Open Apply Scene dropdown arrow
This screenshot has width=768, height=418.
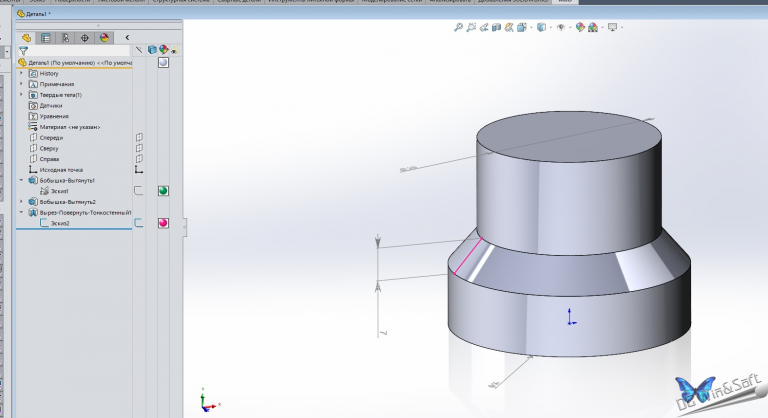point(601,27)
